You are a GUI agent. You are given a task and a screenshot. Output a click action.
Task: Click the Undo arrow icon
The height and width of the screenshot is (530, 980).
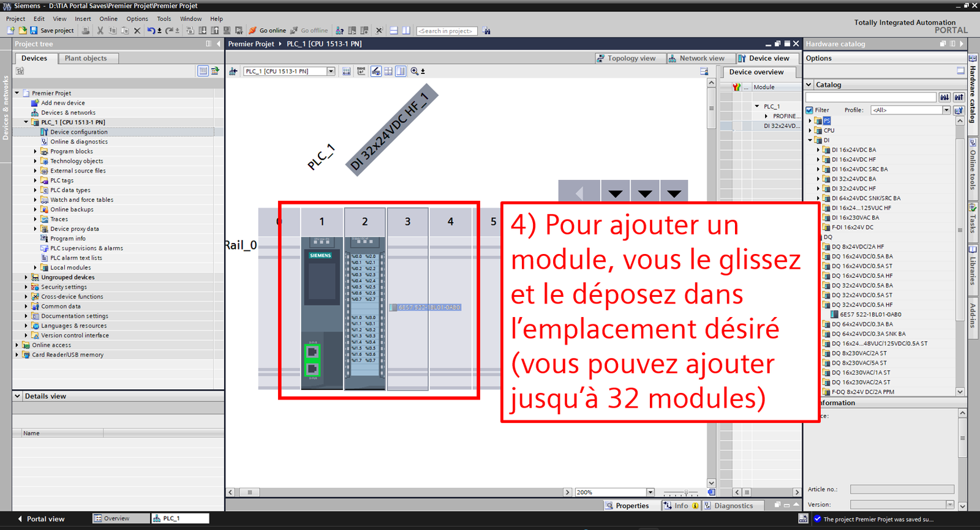coord(151,30)
